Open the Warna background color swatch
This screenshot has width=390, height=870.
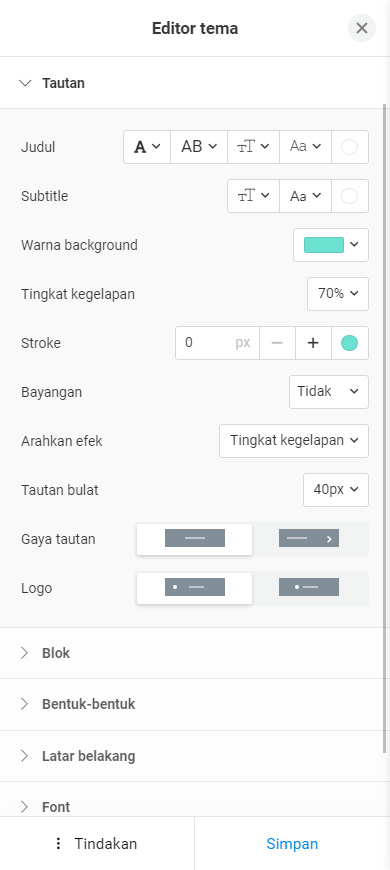coord(331,245)
